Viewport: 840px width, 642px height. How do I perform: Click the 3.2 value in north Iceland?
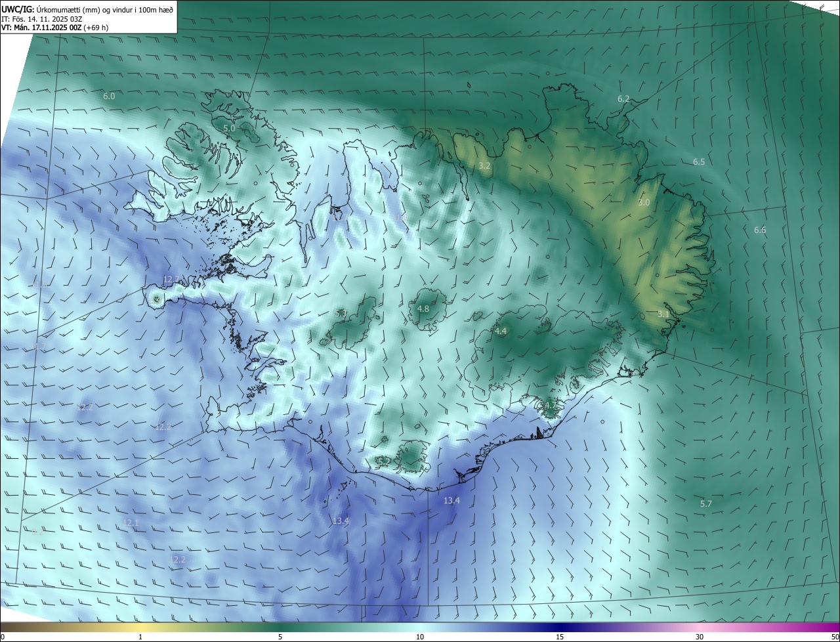[484, 166]
